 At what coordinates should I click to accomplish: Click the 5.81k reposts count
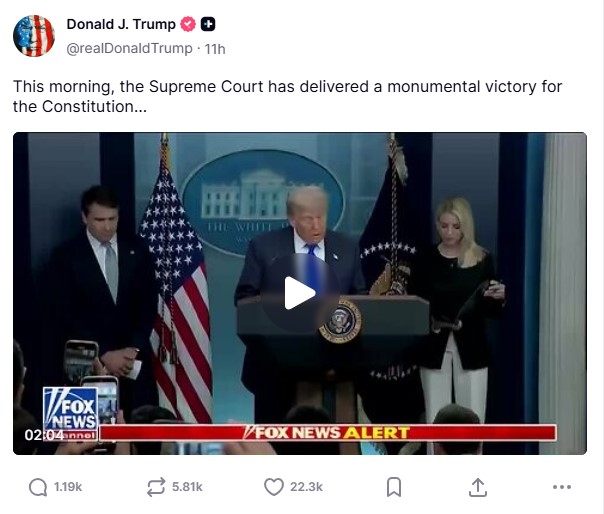pos(187,487)
